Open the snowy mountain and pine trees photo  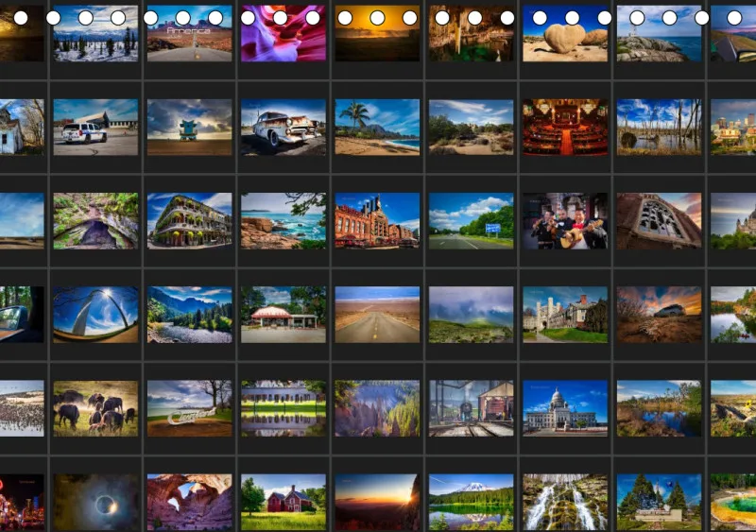(95, 33)
